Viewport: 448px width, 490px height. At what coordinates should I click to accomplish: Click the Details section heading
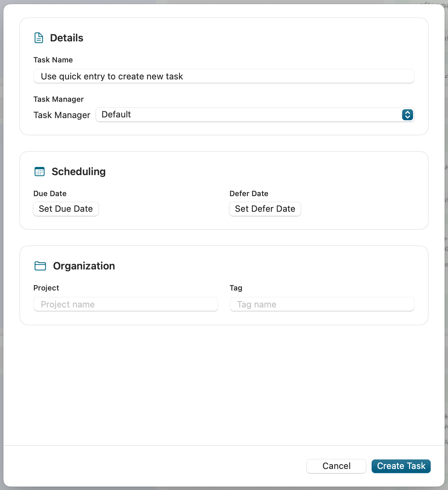pos(67,38)
